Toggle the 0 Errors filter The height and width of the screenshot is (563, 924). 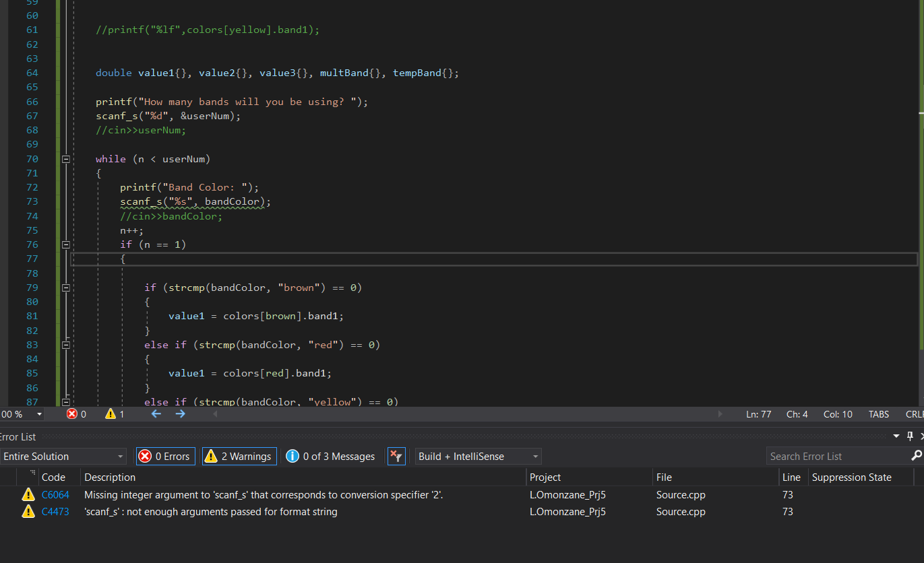[x=165, y=456]
